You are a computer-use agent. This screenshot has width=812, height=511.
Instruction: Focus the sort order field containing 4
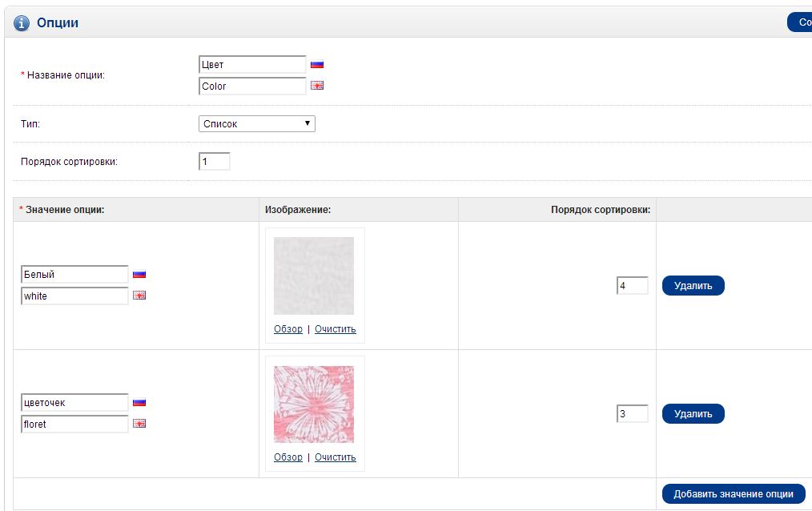pos(632,286)
